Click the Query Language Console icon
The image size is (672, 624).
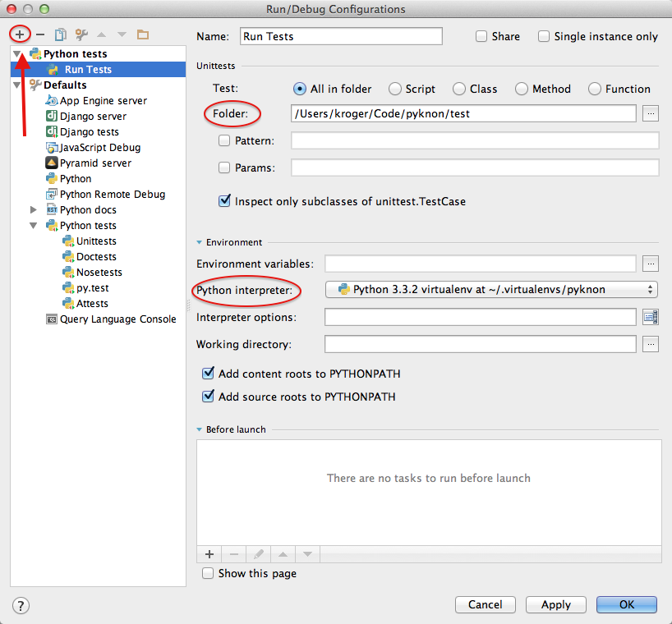(52, 319)
